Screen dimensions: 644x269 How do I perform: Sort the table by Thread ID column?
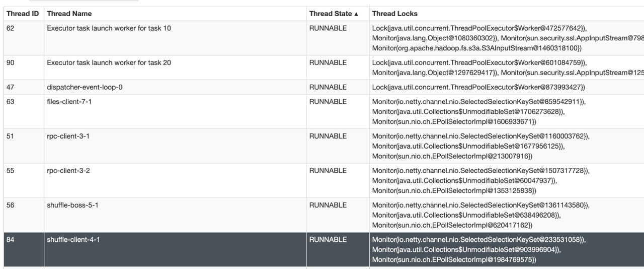click(22, 14)
